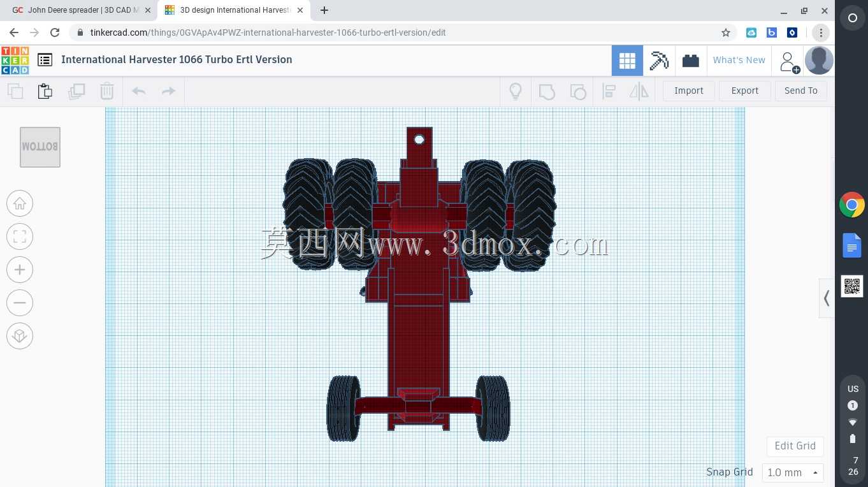868x487 pixels.
Task: Open the QR code app on the shelf
Action: tap(852, 286)
